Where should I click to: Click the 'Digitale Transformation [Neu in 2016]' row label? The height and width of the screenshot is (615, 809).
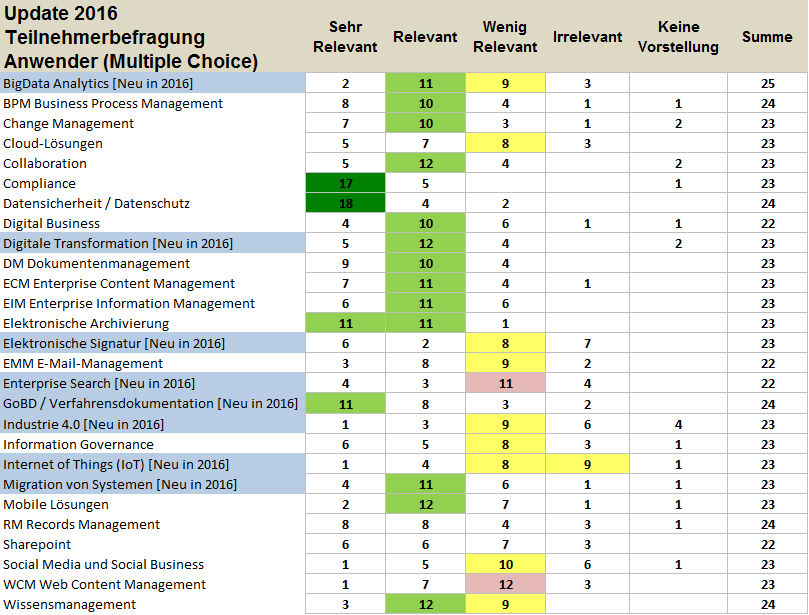(117, 244)
